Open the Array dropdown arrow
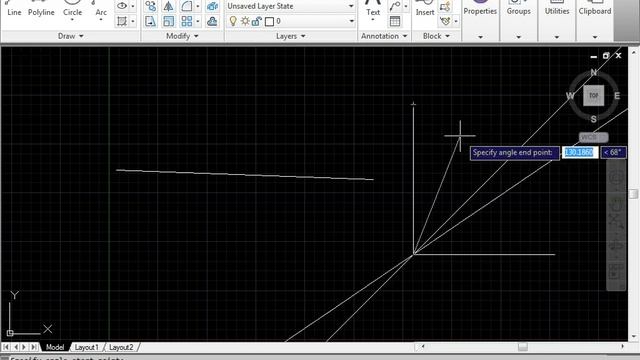 click(x=198, y=21)
